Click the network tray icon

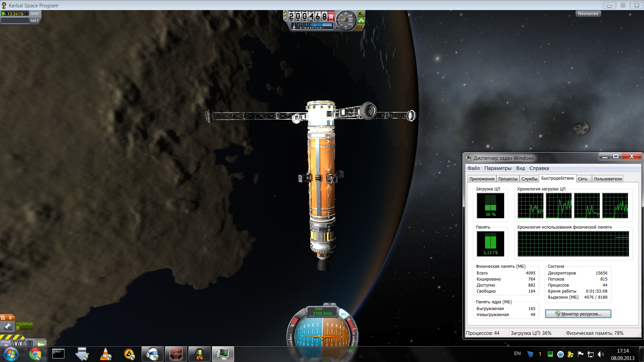coord(591,354)
